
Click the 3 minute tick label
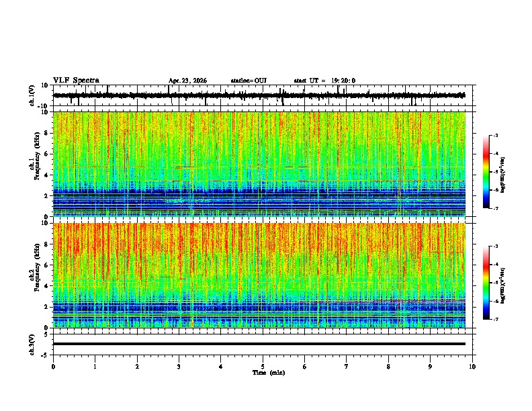click(179, 367)
